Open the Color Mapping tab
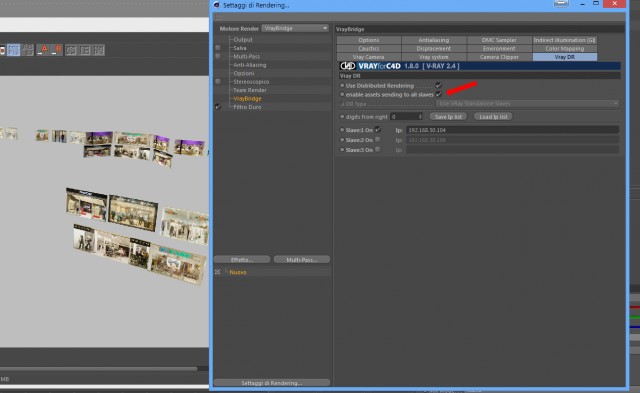Viewport: 640px width, 393px height. click(x=564, y=49)
